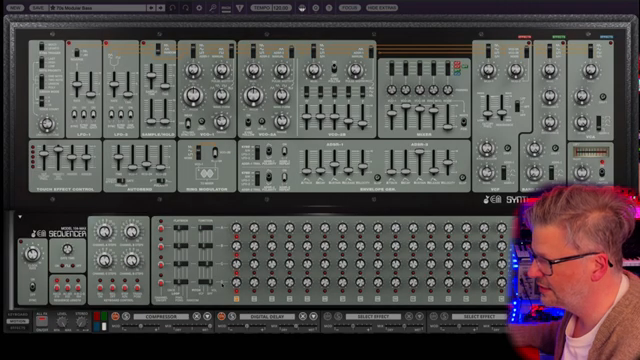Expand the Digital Delay dropdown arrow
Viewport: 640px width, 360px height.
tap(313, 316)
